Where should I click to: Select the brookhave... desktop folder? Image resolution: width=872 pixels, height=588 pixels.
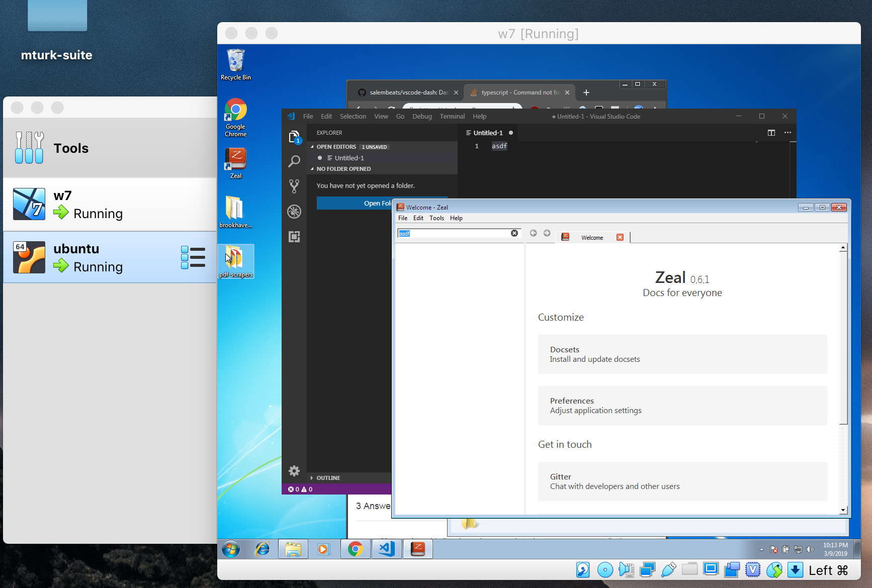[x=236, y=212]
